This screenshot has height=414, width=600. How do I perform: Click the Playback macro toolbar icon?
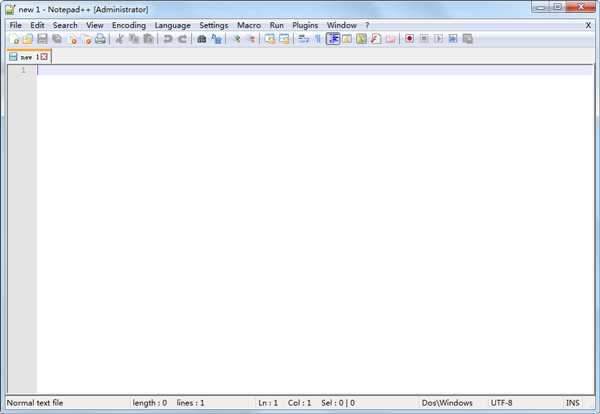439,39
